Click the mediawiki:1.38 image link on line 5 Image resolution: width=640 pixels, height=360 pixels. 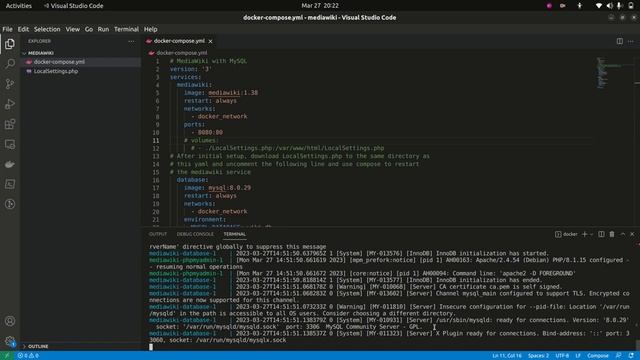point(233,93)
